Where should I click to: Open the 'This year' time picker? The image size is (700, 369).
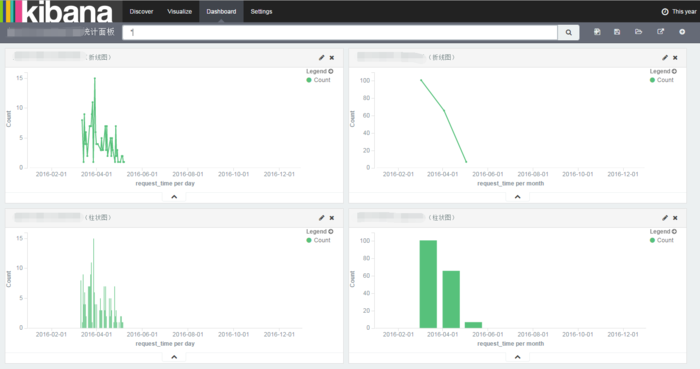[x=679, y=12]
